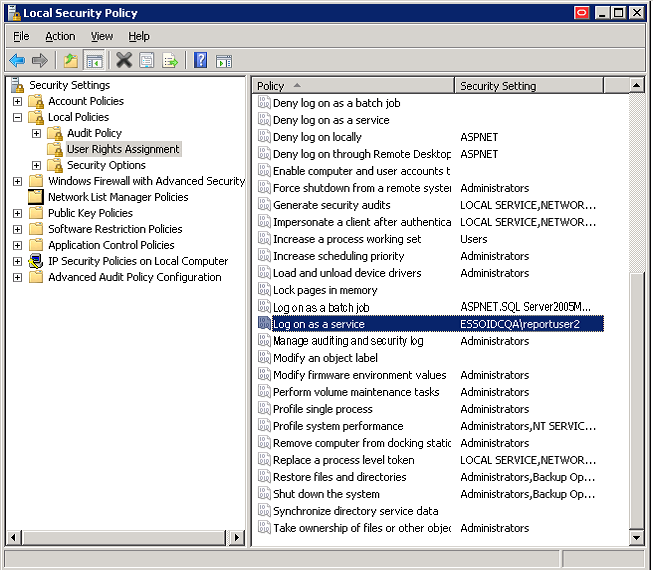Expand the Public Key Policies node
The height and width of the screenshot is (572, 657).
[18, 214]
